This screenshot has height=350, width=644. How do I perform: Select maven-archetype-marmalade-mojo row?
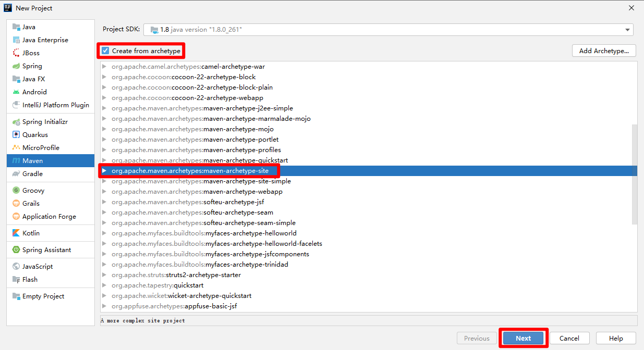tap(366, 119)
